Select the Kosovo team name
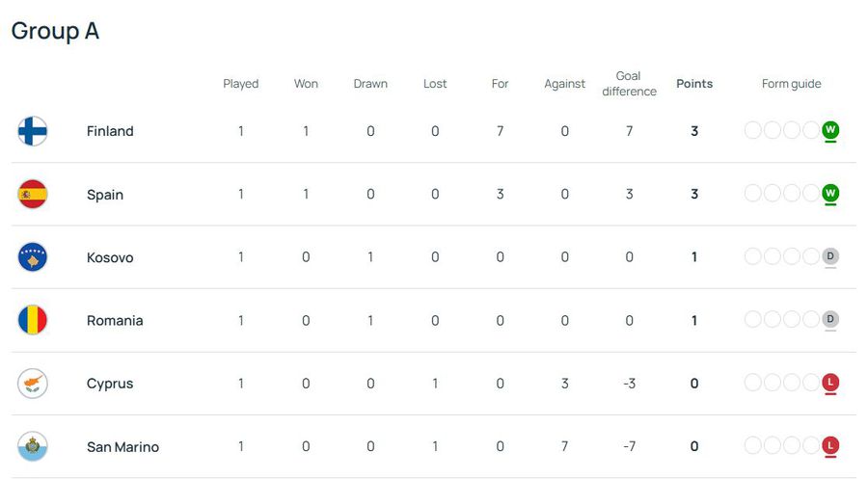Screen dimensions: 868x479 pyautogui.click(x=110, y=257)
